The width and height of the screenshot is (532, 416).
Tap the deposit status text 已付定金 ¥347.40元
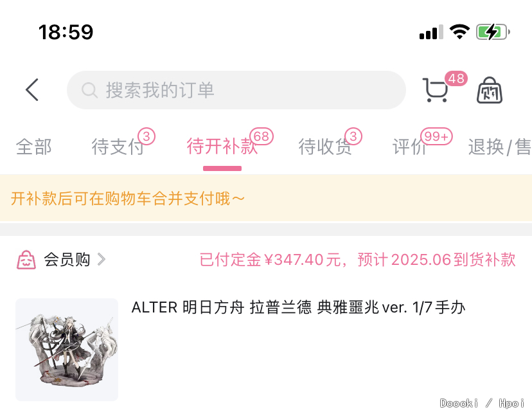pos(270,260)
